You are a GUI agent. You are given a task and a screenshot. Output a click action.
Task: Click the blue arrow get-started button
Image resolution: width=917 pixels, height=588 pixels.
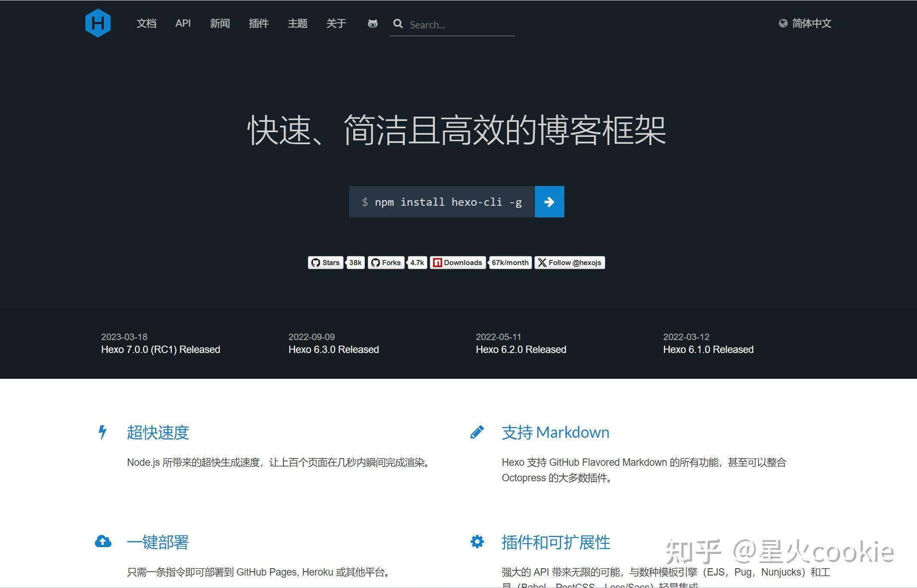point(549,201)
